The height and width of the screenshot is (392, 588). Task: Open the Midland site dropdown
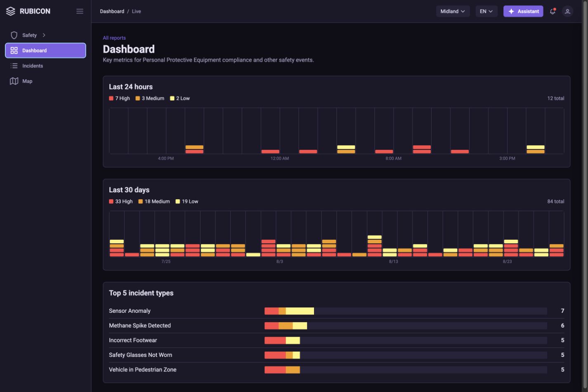tap(453, 11)
